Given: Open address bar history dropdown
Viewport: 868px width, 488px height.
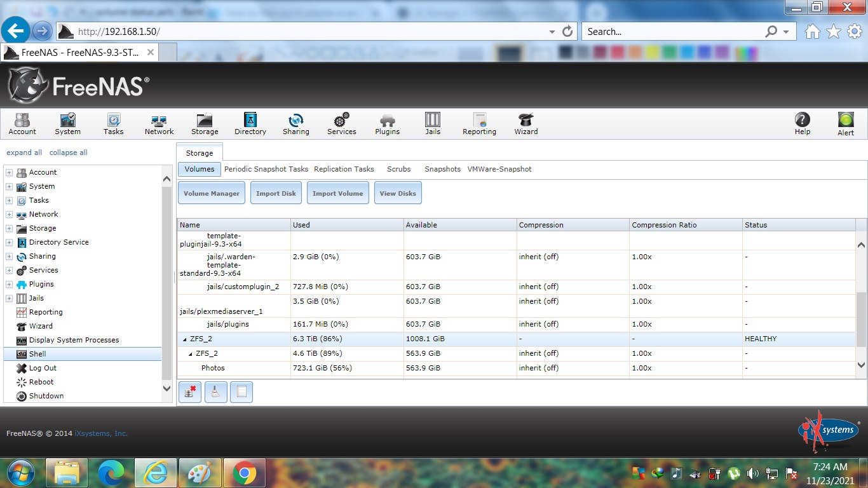Looking at the screenshot, I should click(552, 31).
